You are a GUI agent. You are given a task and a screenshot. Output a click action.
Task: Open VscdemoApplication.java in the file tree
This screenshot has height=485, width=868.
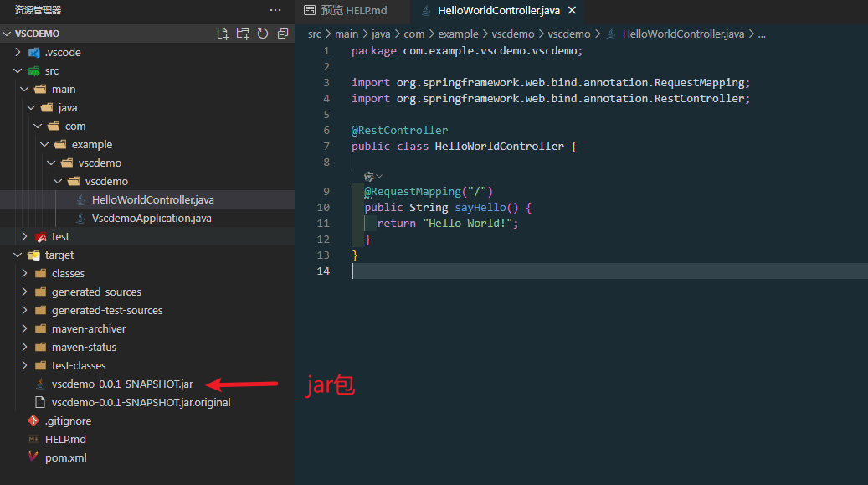pyautogui.click(x=152, y=218)
